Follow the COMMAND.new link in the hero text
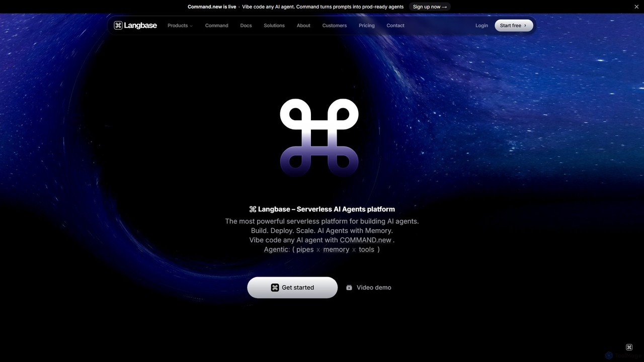The width and height of the screenshot is (644, 362). [x=366, y=240]
